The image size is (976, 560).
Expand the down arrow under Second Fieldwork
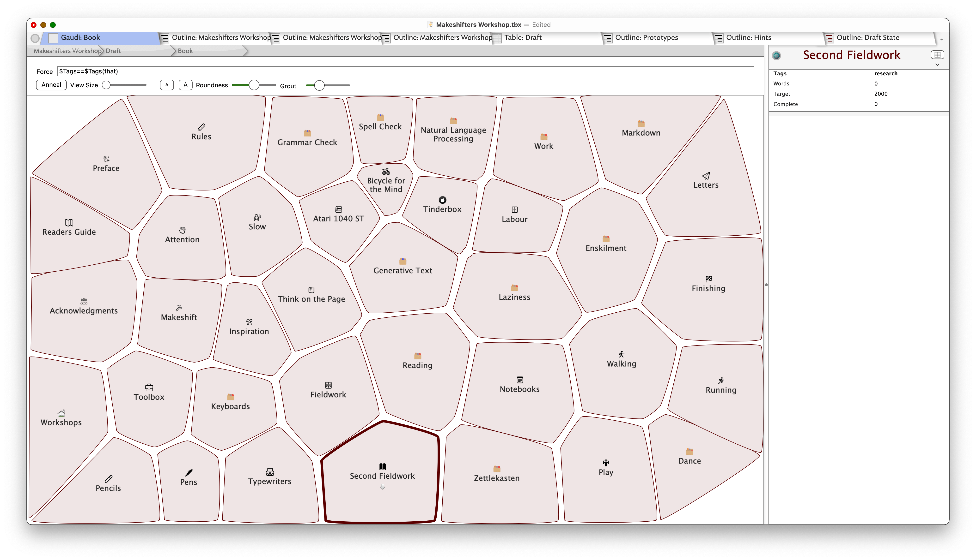[x=382, y=487]
